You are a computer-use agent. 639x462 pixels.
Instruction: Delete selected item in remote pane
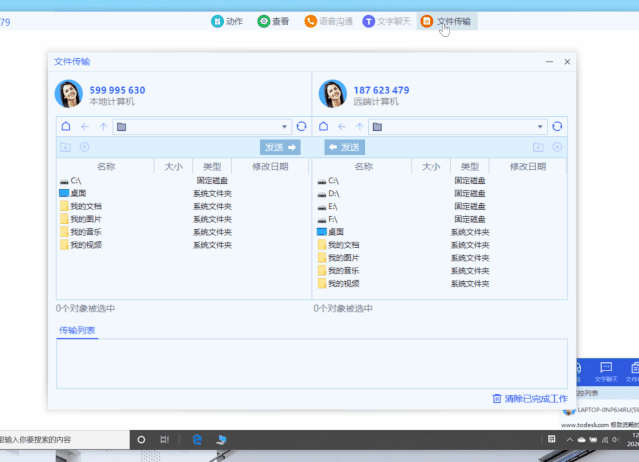pos(557,147)
